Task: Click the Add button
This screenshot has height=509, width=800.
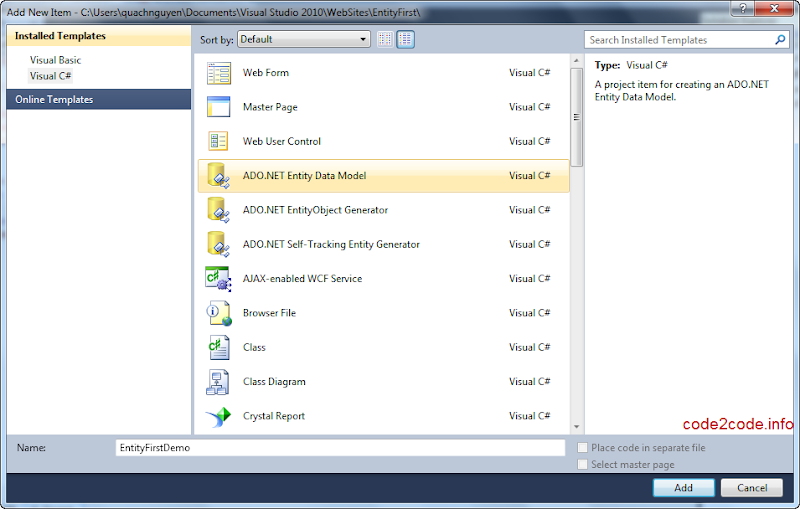Action: (x=683, y=488)
